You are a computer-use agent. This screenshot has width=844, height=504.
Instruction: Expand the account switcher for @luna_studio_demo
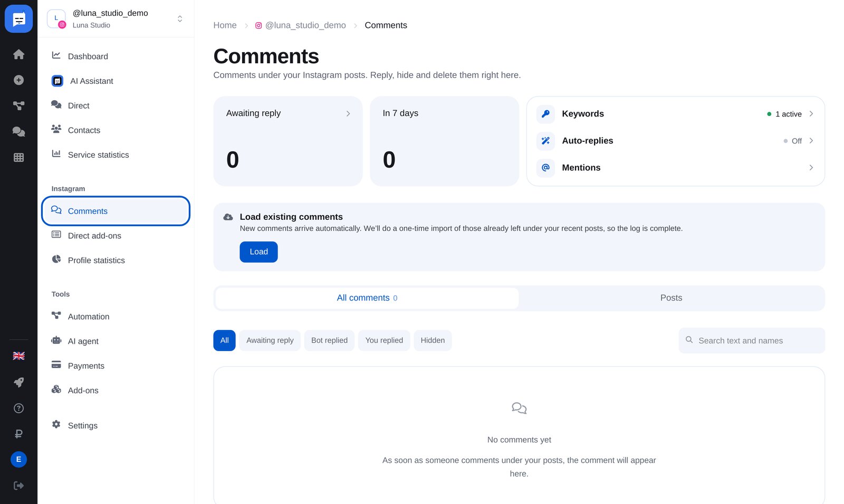[180, 19]
